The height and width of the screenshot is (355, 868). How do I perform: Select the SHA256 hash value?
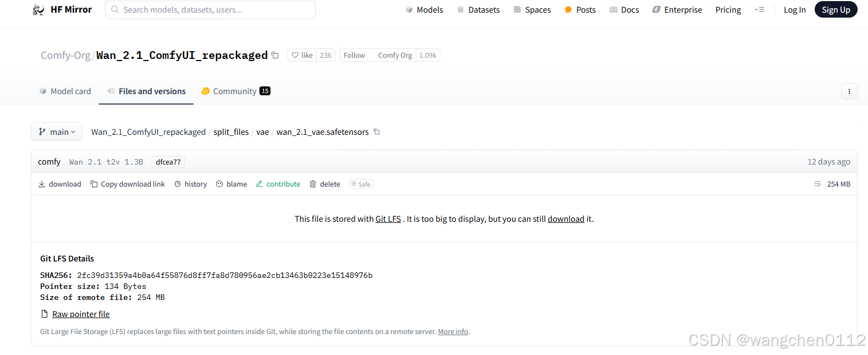tap(225, 275)
